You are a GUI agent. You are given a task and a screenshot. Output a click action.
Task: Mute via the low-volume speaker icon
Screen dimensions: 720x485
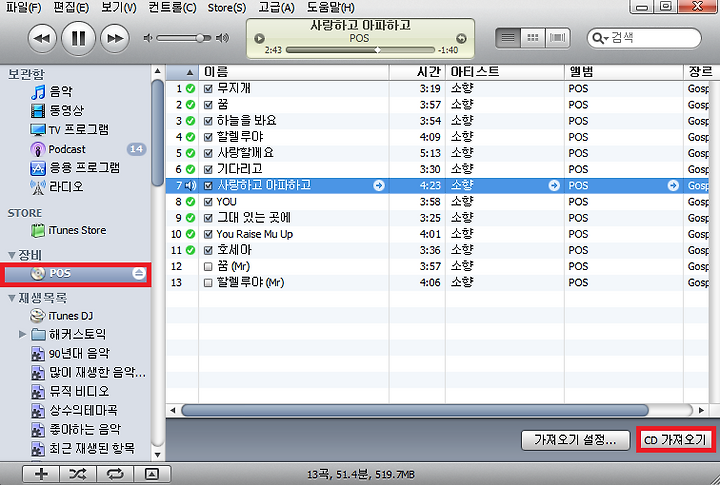coord(147,38)
